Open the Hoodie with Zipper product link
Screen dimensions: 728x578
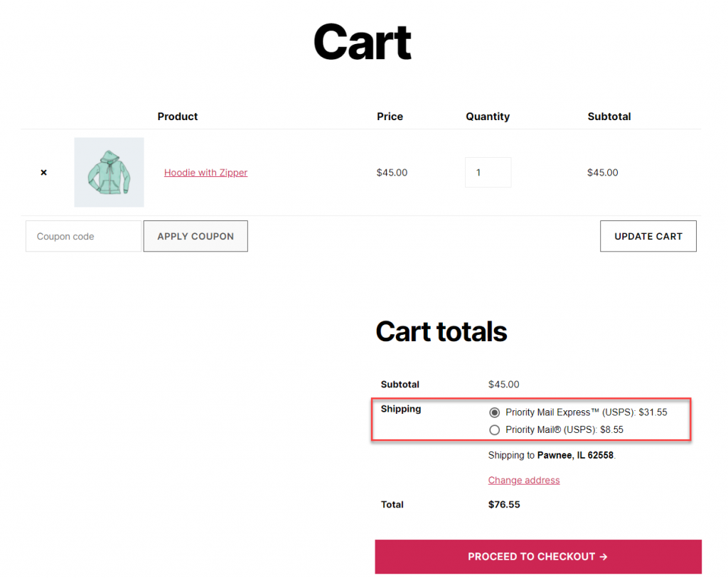[205, 172]
